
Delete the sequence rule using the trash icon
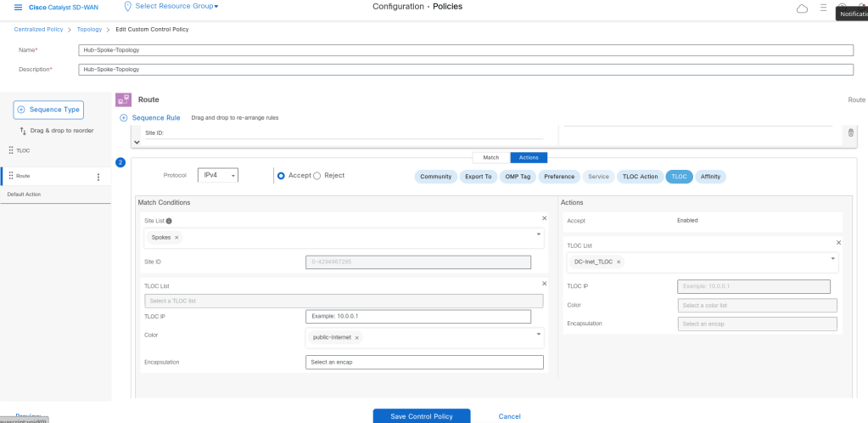[850, 133]
